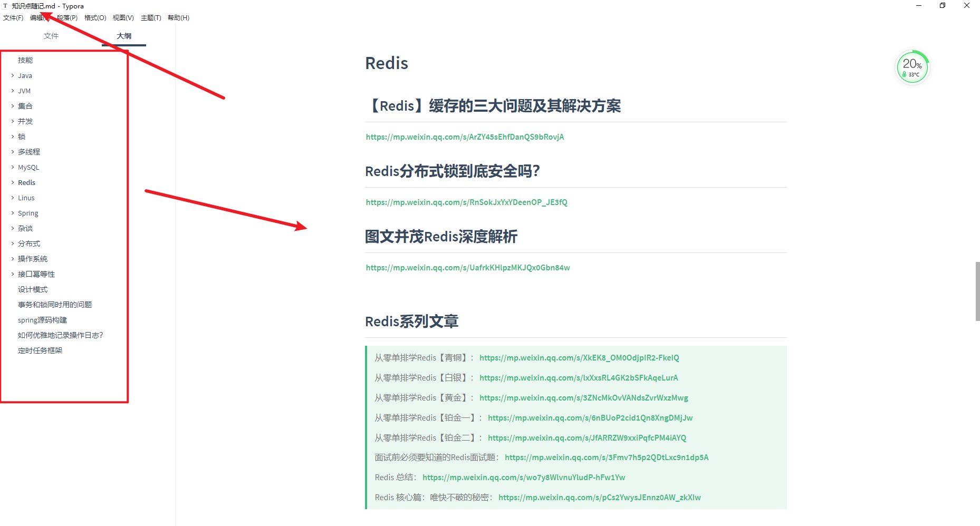Image resolution: width=980 pixels, height=526 pixels.
Task: Open the 从零单排学Redis【青铜】 link
Action: click(x=579, y=358)
